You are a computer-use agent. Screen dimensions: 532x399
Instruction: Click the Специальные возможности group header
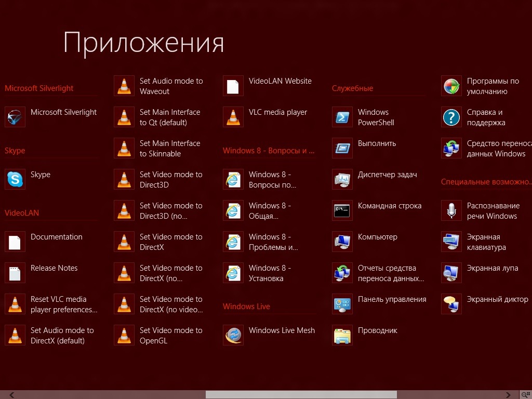(486, 182)
